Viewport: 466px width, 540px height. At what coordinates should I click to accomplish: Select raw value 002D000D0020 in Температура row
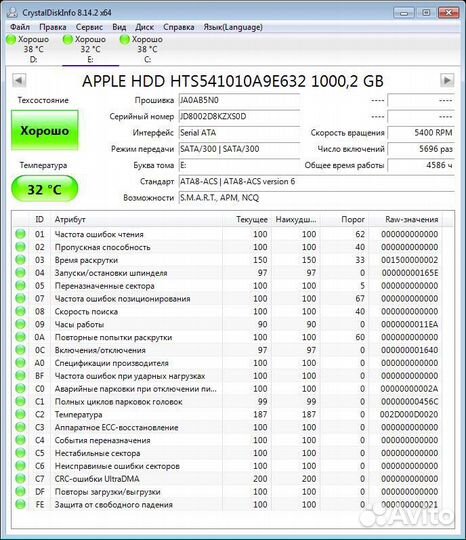point(409,414)
